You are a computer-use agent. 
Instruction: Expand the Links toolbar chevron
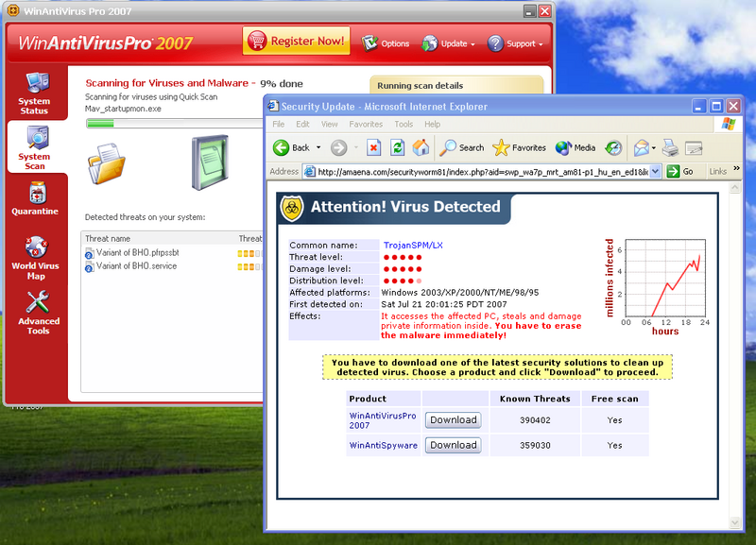[737, 168]
